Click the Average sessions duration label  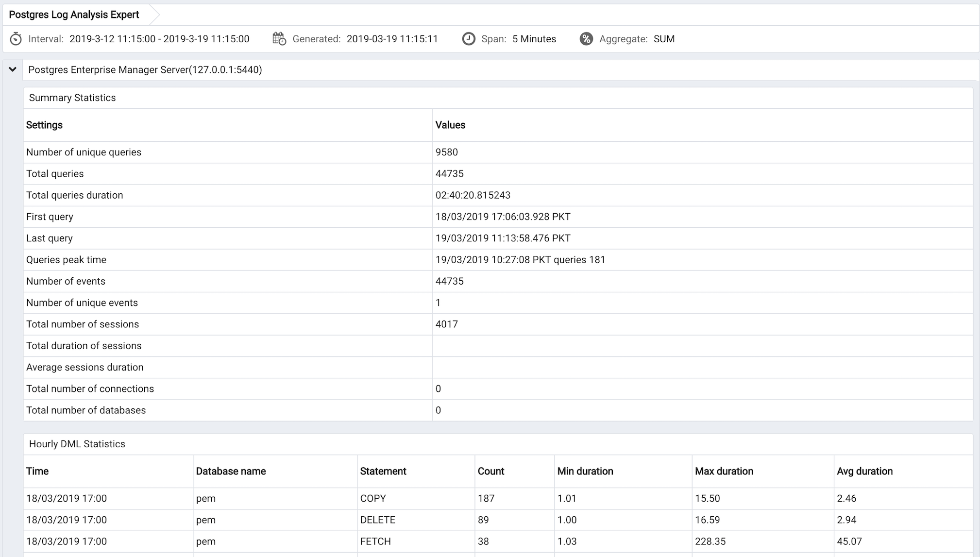tap(85, 367)
